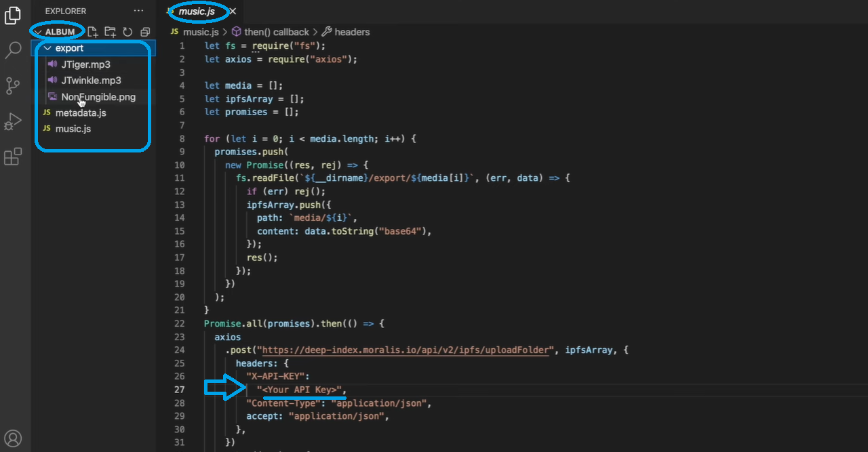Close the music.js editor tab
Viewport: 868px width, 452px height.
click(233, 12)
